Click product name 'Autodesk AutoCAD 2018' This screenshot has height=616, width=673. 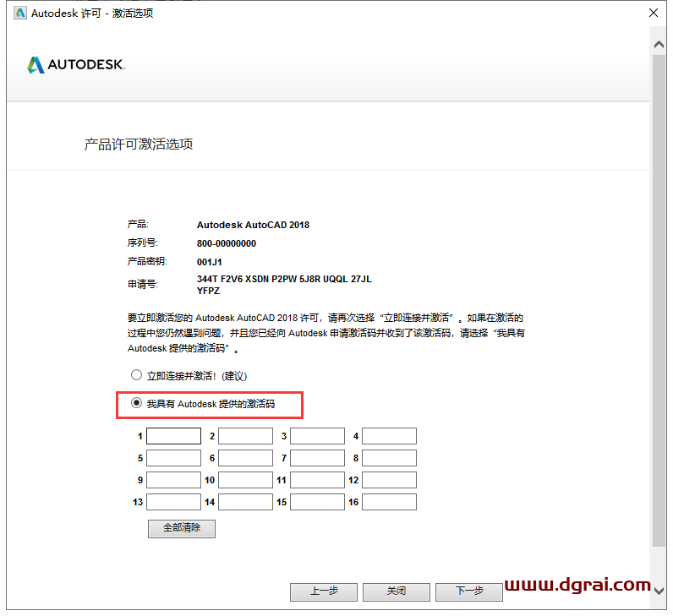tap(253, 225)
